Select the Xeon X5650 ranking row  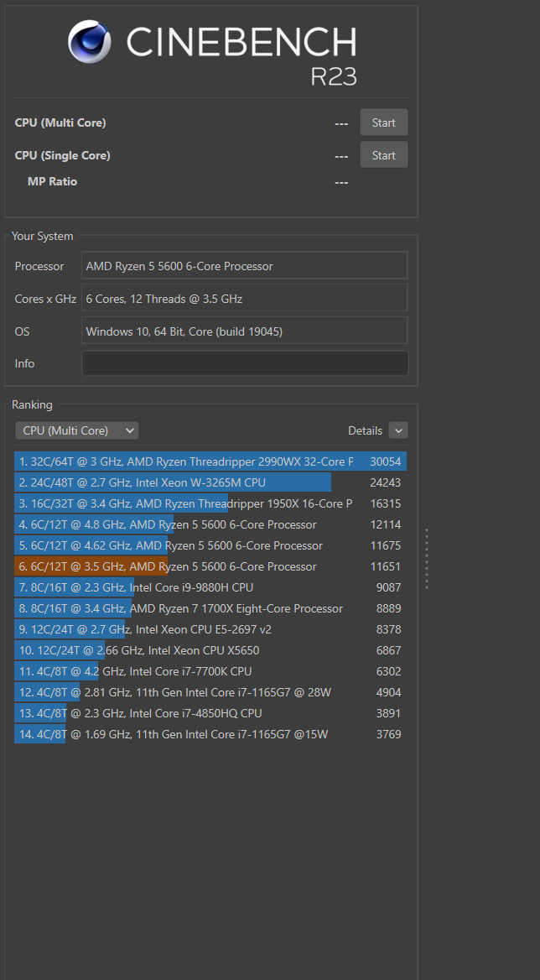tap(210, 650)
